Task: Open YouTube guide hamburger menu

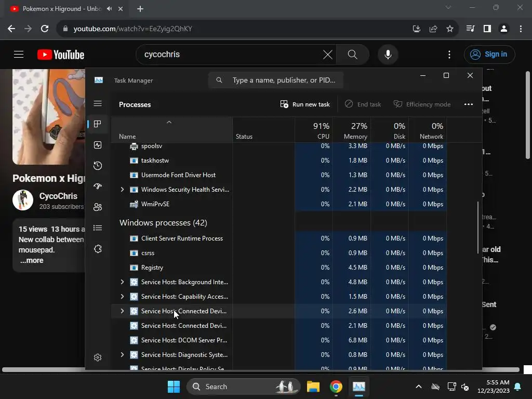Action: (x=19, y=54)
